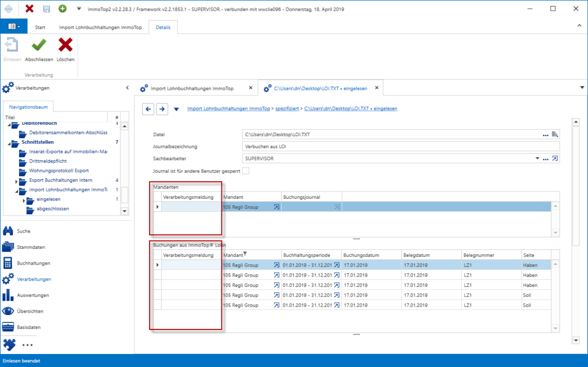Switch to 'Import Lohnbuchhaltungen ImmoTop' ribbon tab

[101, 27]
